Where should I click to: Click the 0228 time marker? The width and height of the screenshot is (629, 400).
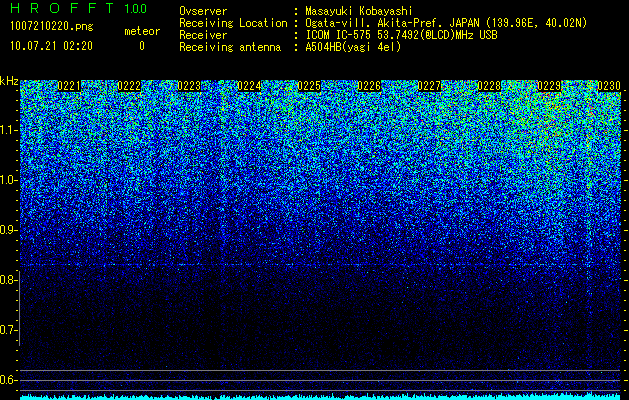pos(489,86)
